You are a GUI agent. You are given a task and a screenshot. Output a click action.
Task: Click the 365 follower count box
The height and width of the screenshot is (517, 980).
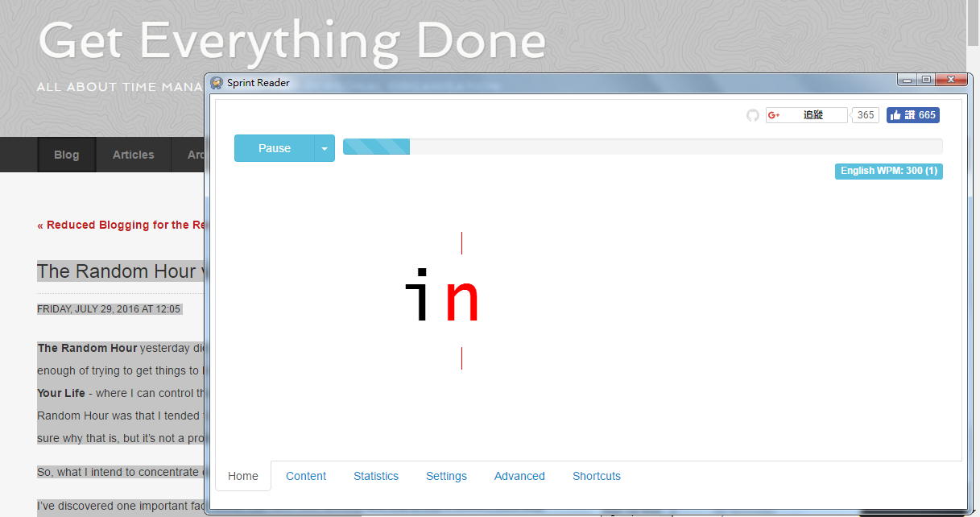click(x=866, y=115)
